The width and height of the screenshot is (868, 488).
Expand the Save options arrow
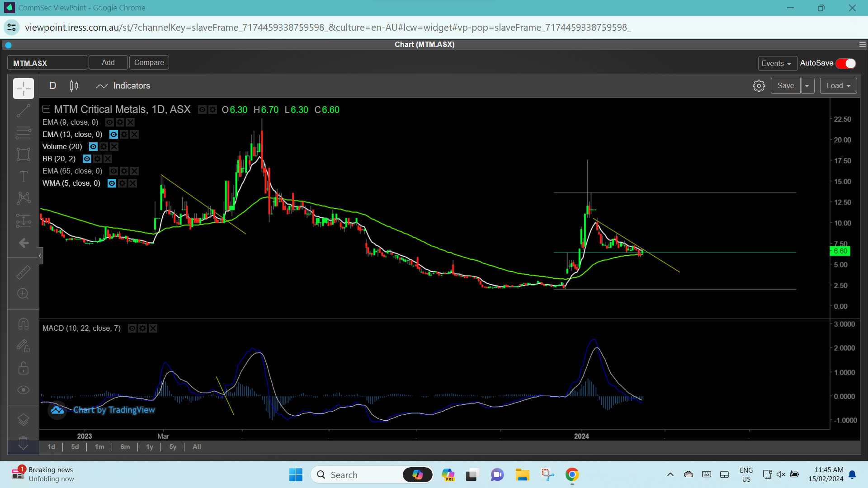[807, 86]
